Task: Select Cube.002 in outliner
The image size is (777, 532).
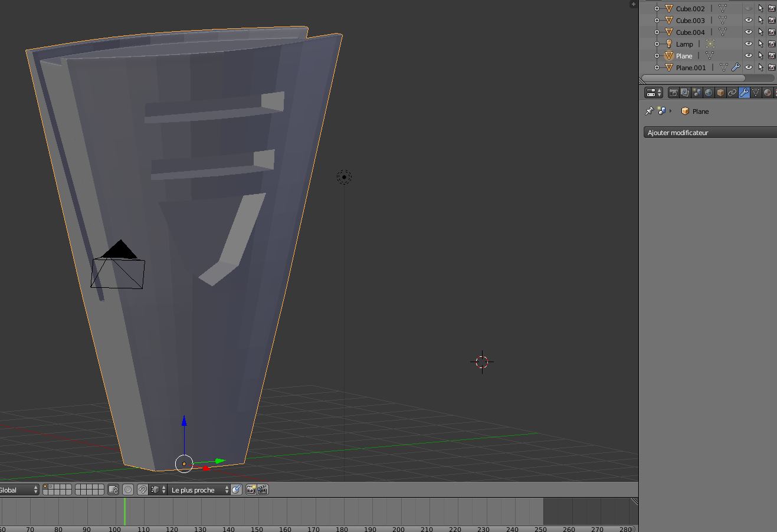Action: [x=690, y=8]
